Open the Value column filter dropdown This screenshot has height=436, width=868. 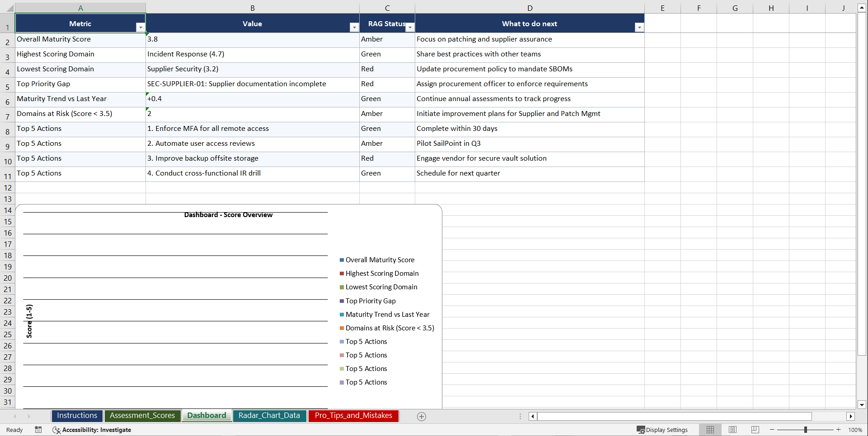point(354,27)
